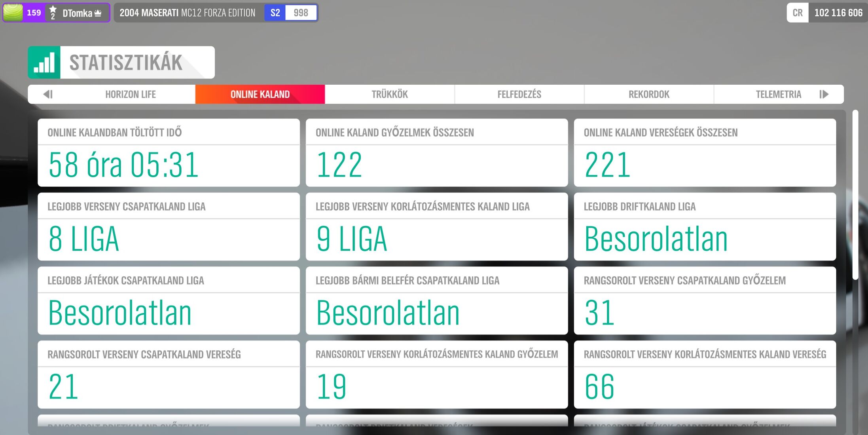Viewport: 868px width, 435px height.
Task: Click the 122 wins value
Action: (339, 165)
